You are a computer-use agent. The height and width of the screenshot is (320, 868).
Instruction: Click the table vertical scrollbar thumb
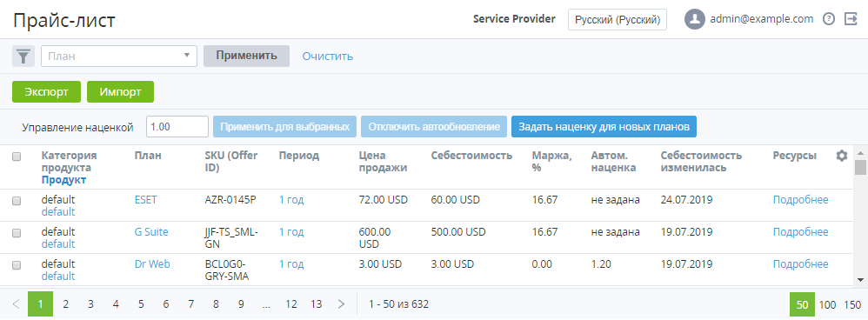coord(860,167)
